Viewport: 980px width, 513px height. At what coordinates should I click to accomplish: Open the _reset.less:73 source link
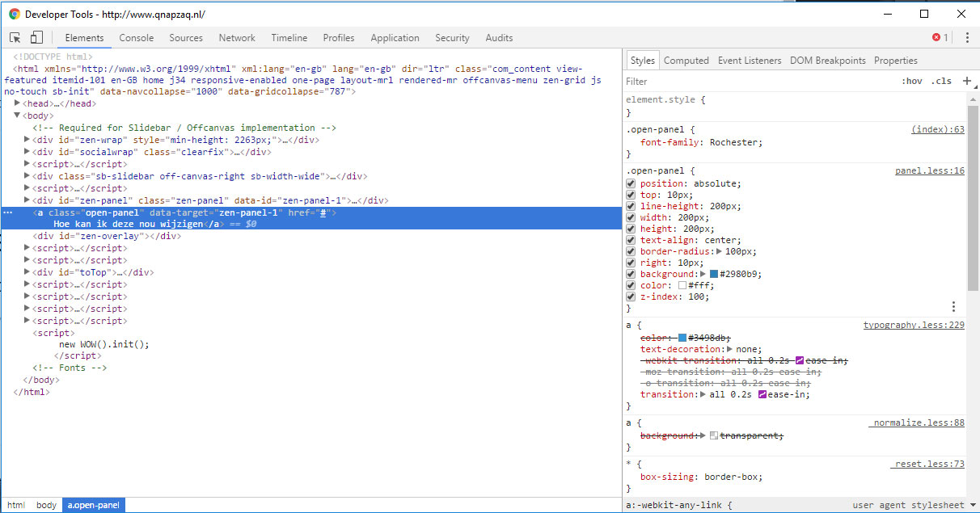927,464
